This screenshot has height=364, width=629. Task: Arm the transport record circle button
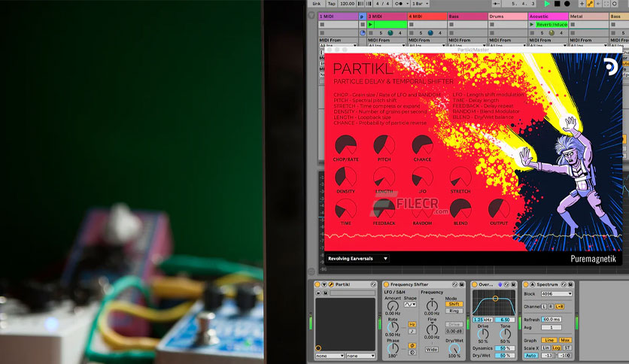click(x=567, y=4)
